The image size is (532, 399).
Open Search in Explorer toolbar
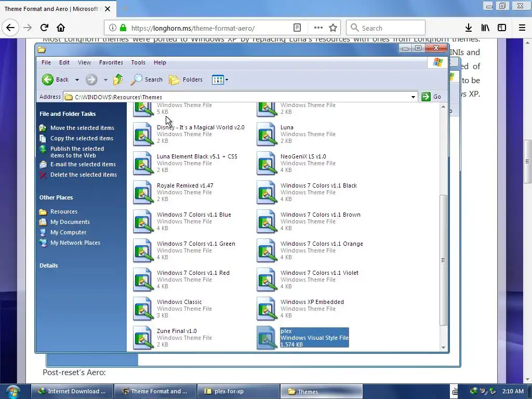point(147,79)
